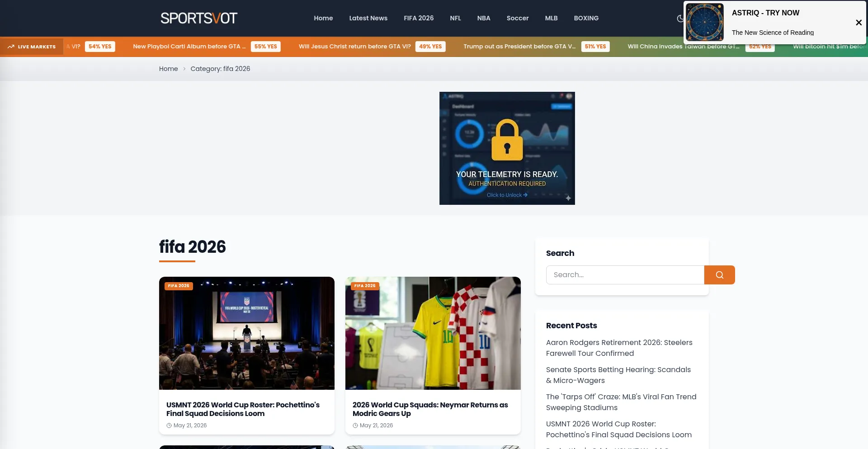Click 'Click to Unlock' in the telemetry ad
The image size is (868, 449).
click(x=507, y=195)
